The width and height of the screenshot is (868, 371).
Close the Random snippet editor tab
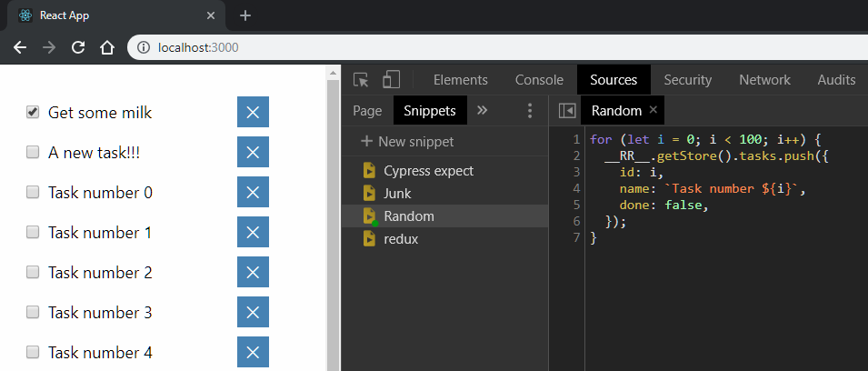653,111
